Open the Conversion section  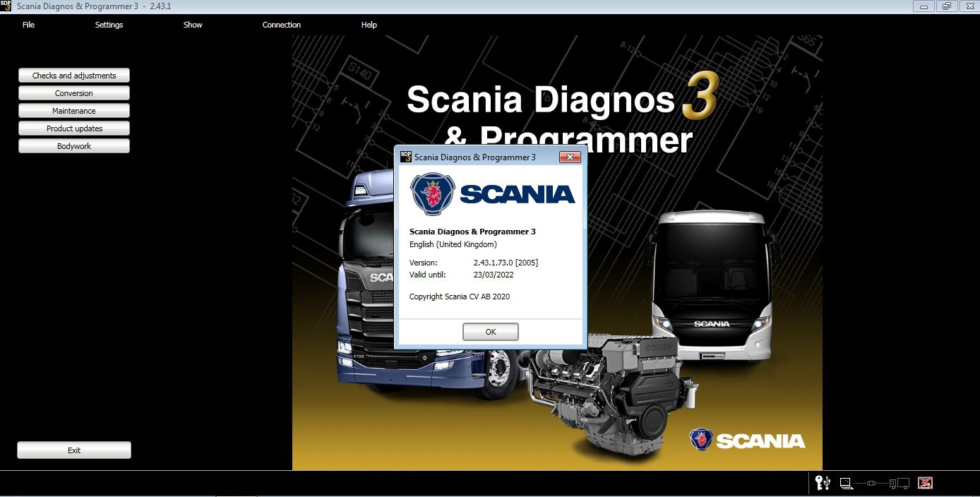pyautogui.click(x=73, y=92)
